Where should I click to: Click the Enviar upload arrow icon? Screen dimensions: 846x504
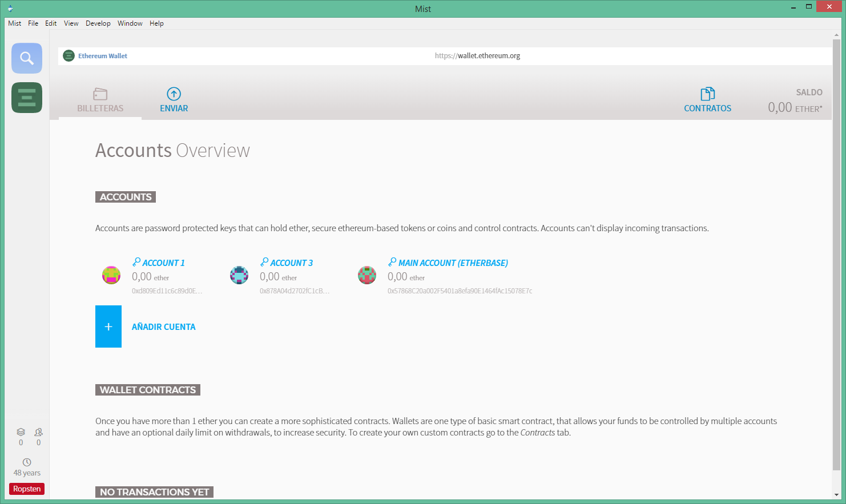click(x=174, y=94)
